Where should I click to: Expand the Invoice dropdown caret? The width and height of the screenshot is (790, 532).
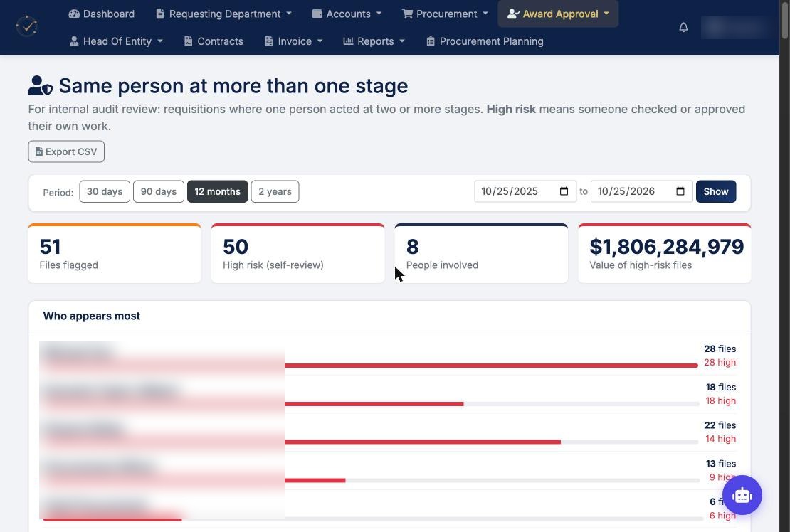point(320,41)
